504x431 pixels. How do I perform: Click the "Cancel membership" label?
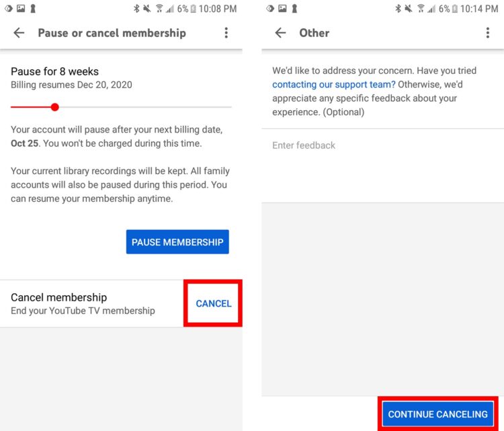click(59, 297)
